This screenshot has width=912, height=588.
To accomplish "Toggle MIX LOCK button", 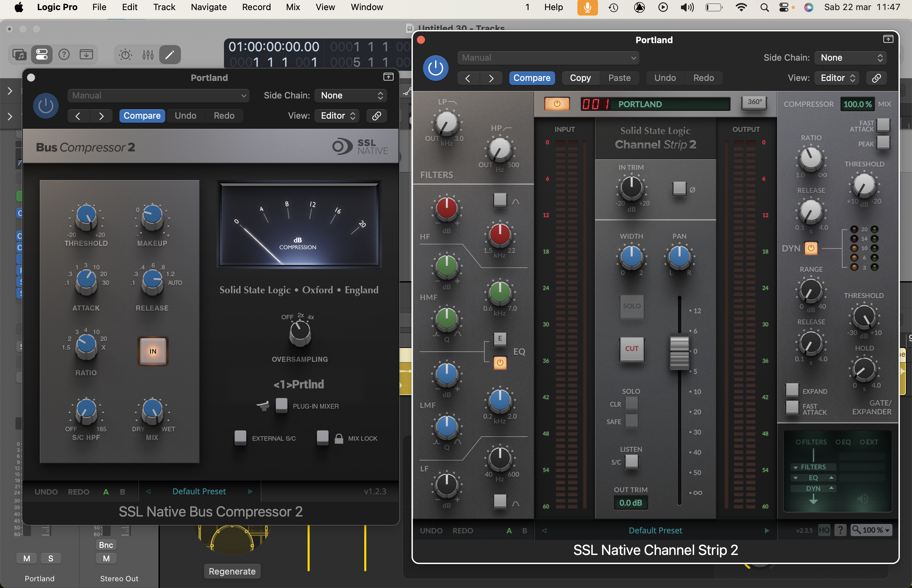I will [x=323, y=438].
